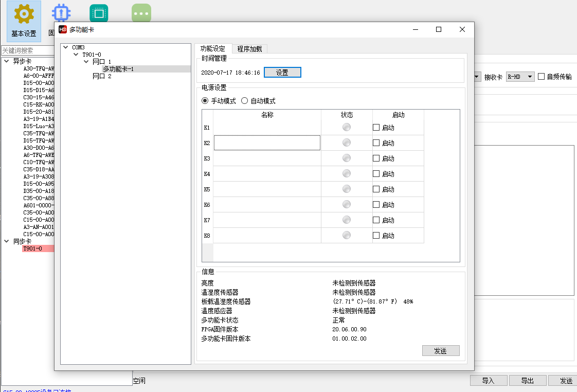
Task: Click the K2 name input field
Action: (x=267, y=142)
